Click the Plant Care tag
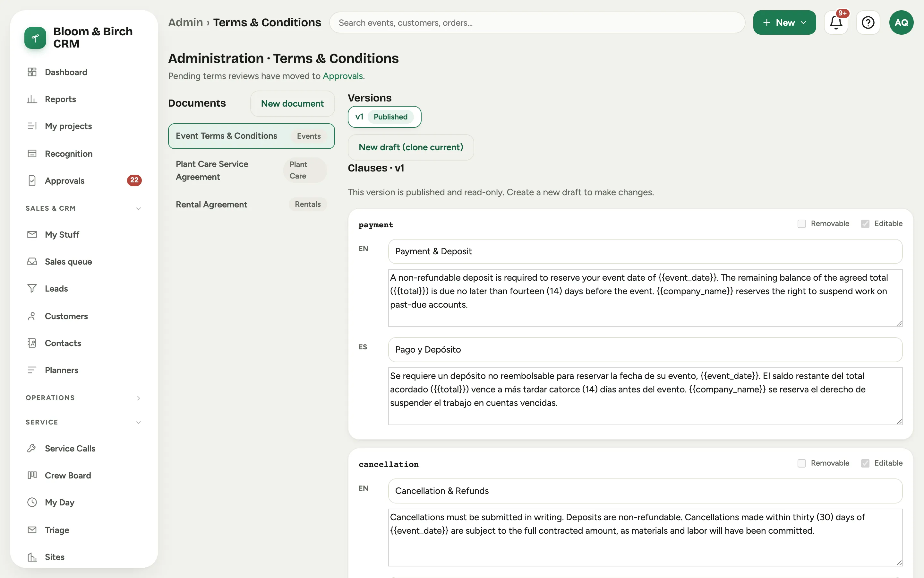Screen dimensions: 924x578 point(305,170)
